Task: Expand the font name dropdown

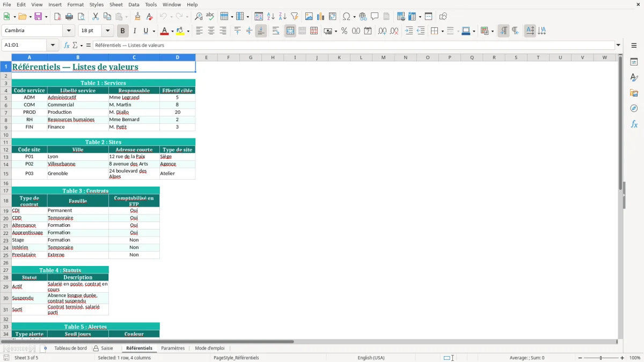Action: coord(69,31)
